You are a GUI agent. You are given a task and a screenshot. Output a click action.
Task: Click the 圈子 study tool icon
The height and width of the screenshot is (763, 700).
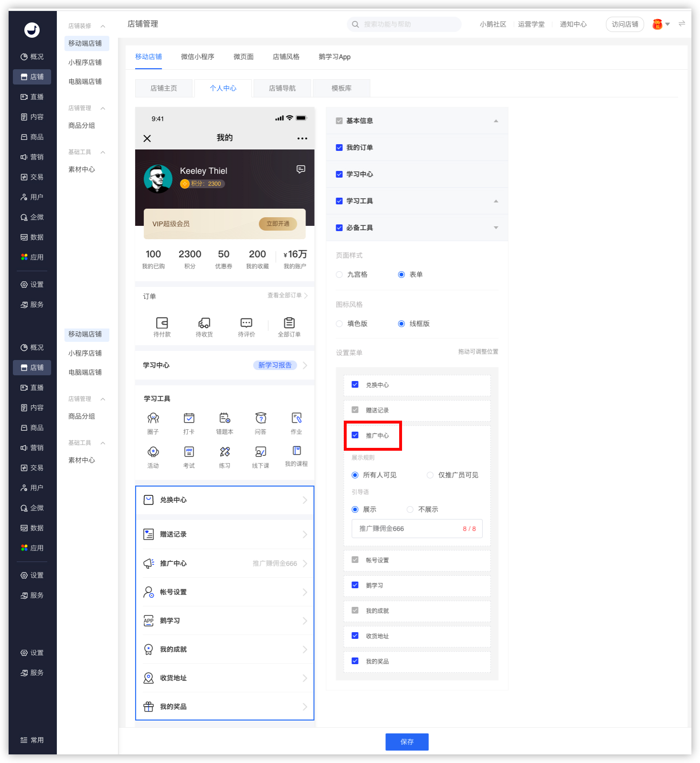153,418
